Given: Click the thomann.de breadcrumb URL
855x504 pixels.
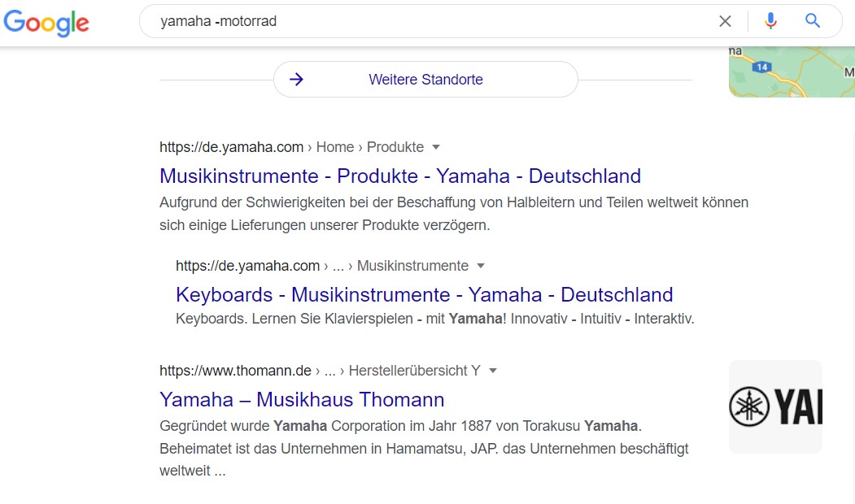Looking at the screenshot, I should [x=320, y=371].
